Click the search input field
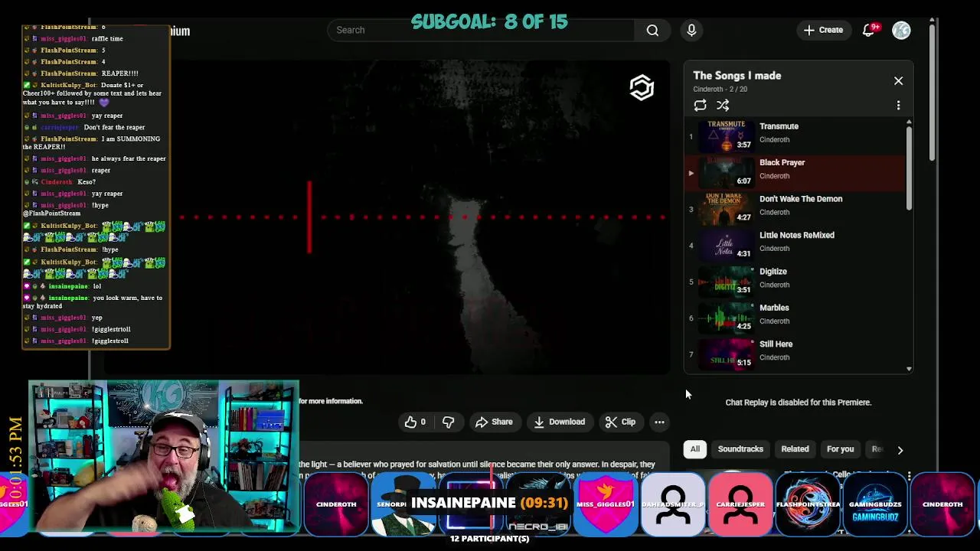The width and height of the screenshot is (980, 551). (x=481, y=30)
